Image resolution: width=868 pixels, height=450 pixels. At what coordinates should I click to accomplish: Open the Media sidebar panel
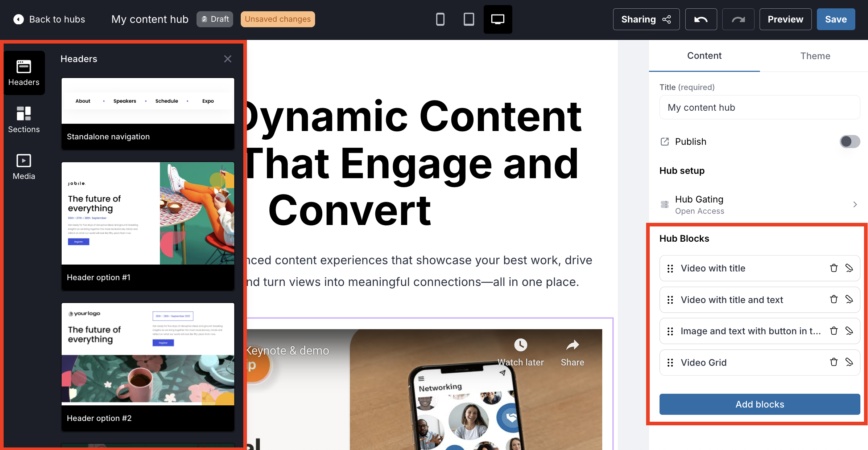(24, 167)
